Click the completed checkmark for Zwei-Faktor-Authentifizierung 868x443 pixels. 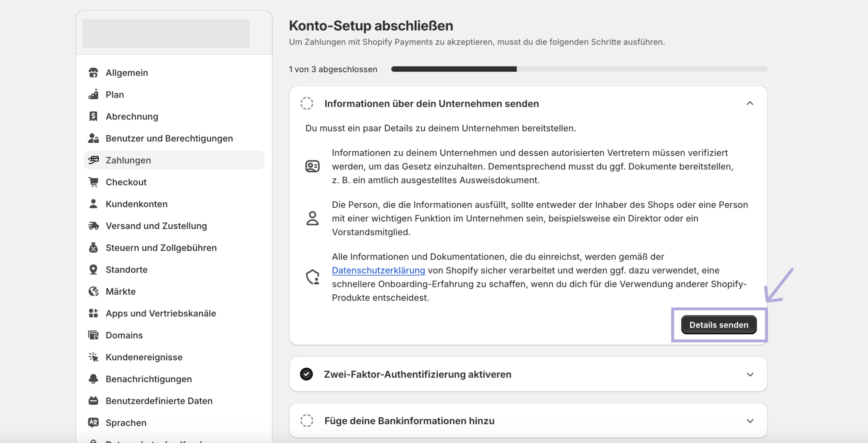coord(306,374)
